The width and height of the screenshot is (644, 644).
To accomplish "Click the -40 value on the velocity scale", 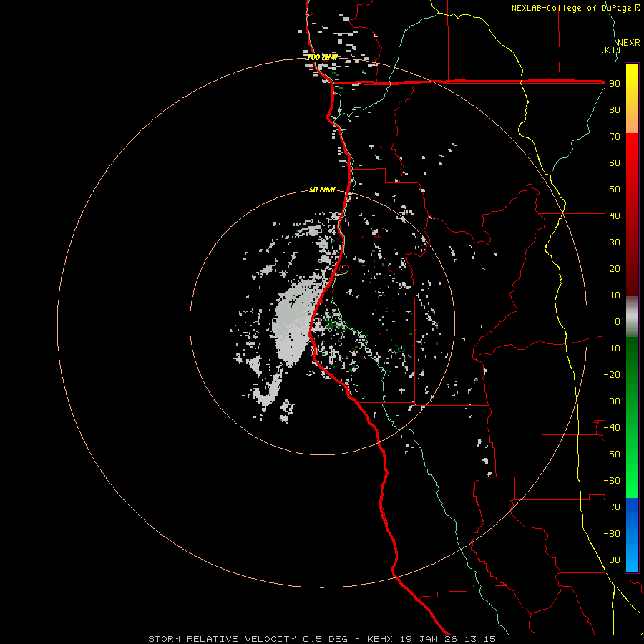I will pyautogui.click(x=612, y=428).
